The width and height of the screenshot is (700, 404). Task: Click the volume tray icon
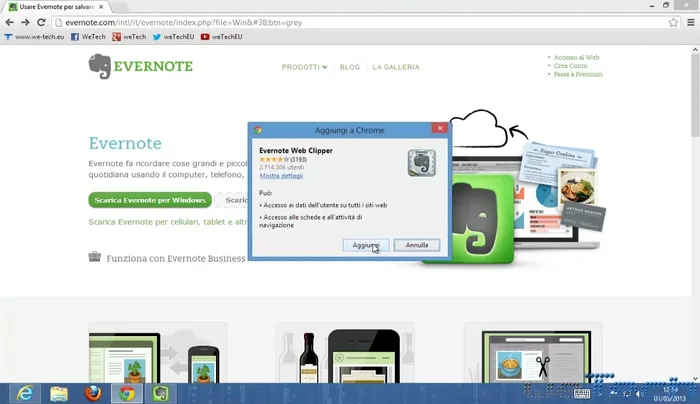click(x=639, y=393)
